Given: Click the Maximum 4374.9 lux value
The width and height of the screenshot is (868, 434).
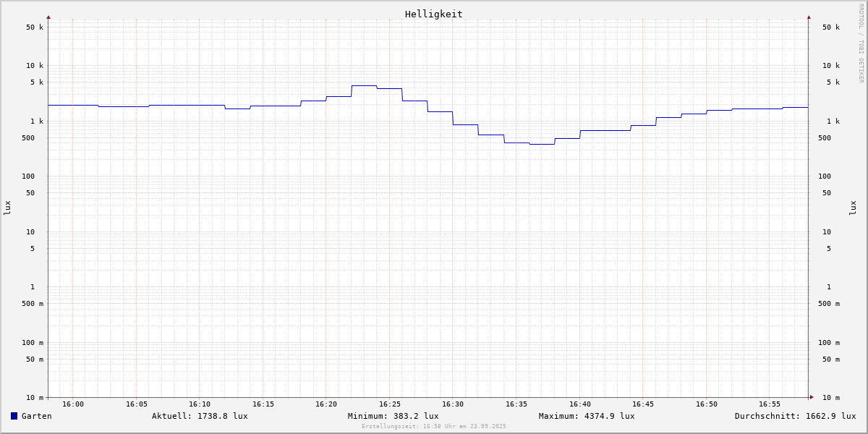Looking at the screenshot, I should pos(587,416).
